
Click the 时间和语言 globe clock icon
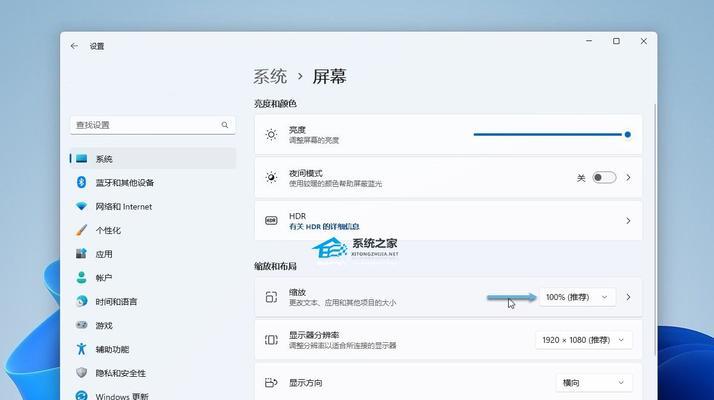click(x=82, y=301)
